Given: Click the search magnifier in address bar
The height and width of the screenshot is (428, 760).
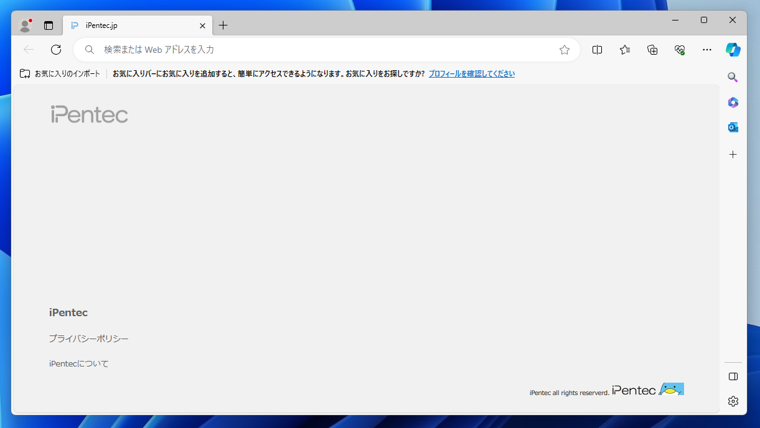Looking at the screenshot, I should tap(89, 49).
